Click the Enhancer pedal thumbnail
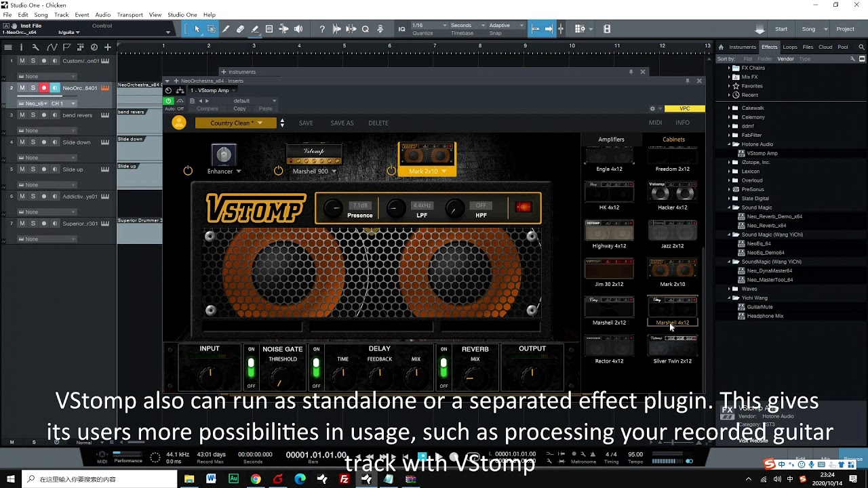868x488 pixels. pyautogui.click(x=223, y=155)
